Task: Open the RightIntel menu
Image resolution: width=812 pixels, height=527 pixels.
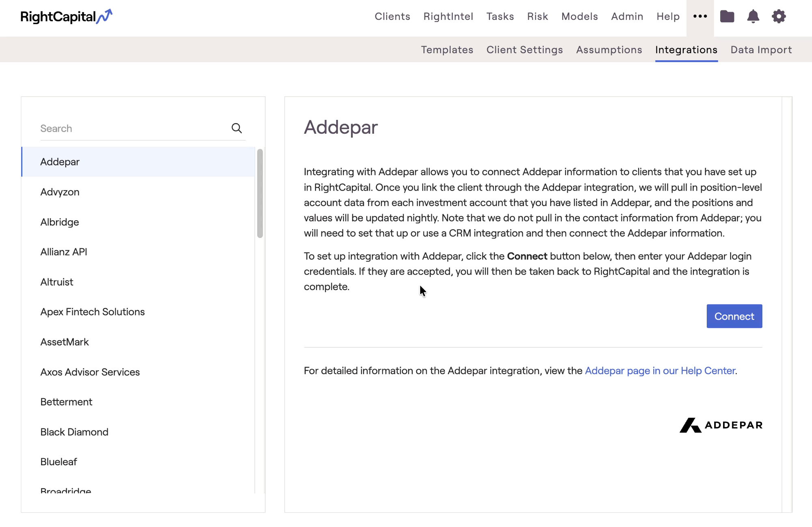Action: point(448,17)
